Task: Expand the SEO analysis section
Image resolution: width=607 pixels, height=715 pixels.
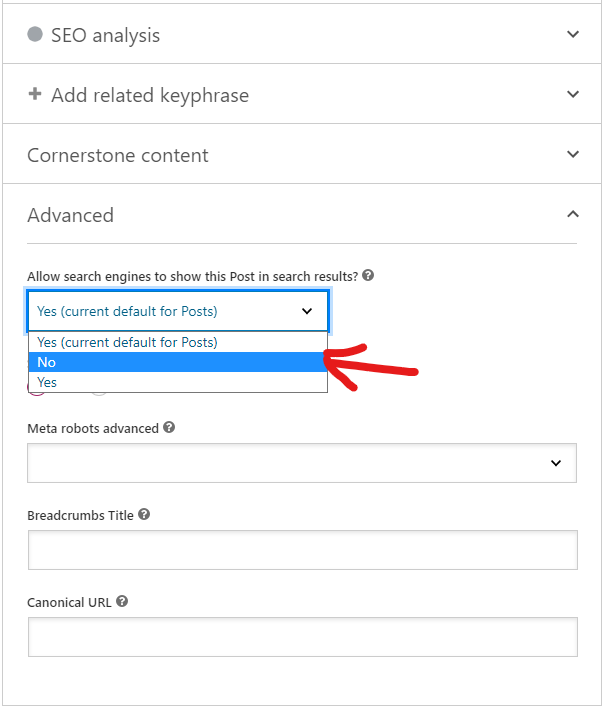Action: [573, 34]
